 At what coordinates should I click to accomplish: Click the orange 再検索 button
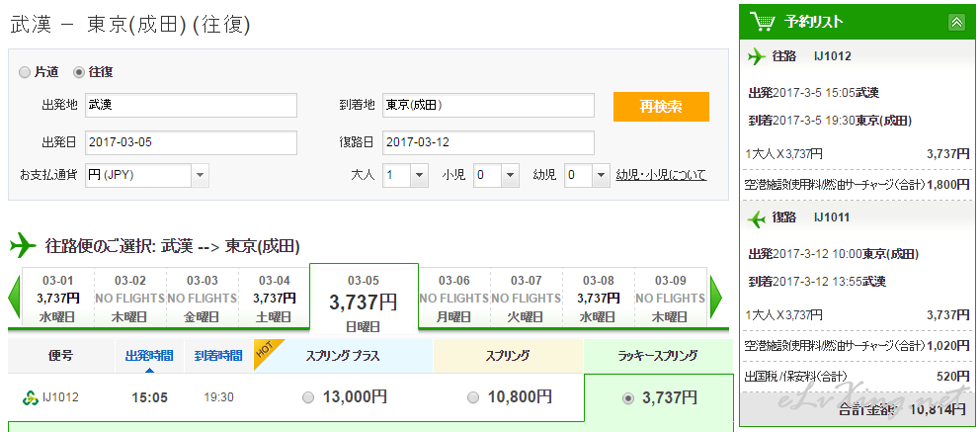(x=661, y=107)
